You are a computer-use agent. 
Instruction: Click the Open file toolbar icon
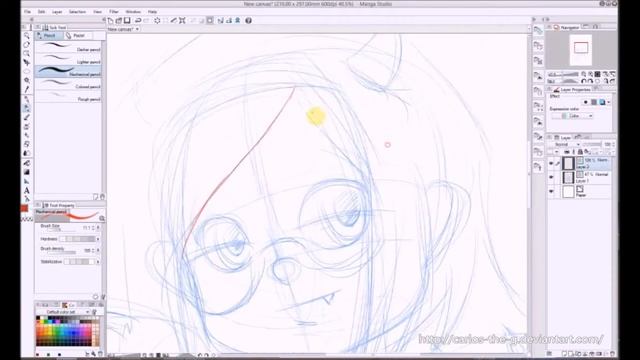[119, 20]
